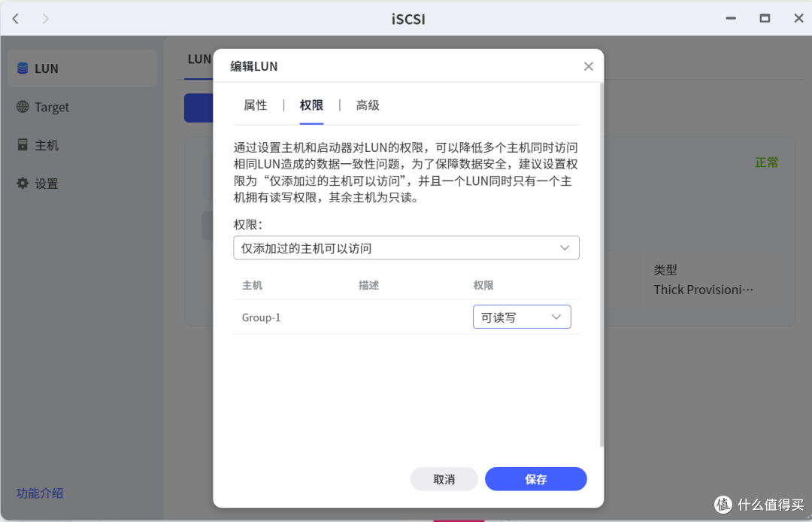Viewport: 812px width, 522px height.
Task: Expand the 可读写 dropdown for Group-1
Action: tap(522, 317)
